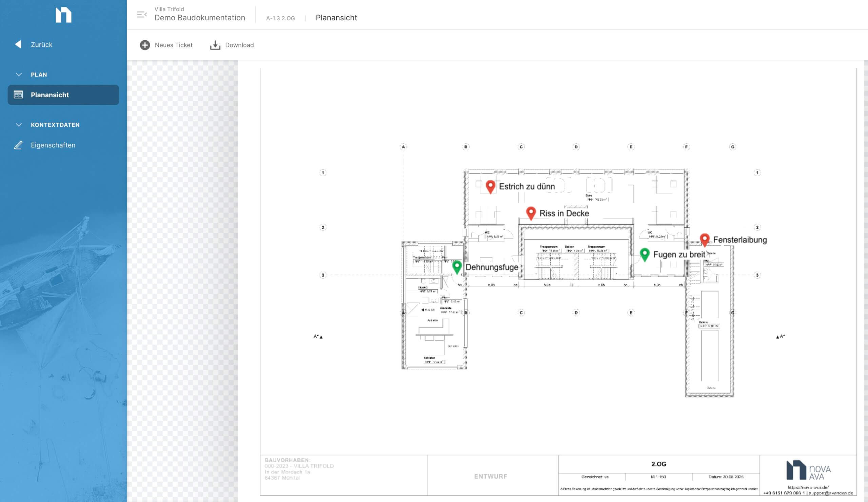Click the pencil icon beside Eigenschaften
This screenshot has height=502, width=868.
(x=18, y=145)
